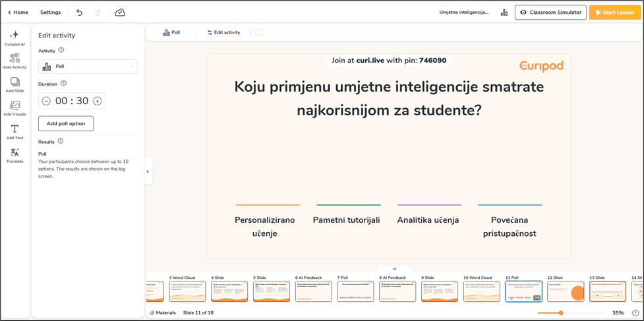Image resolution: width=644 pixels, height=321 pixels.
Task: Add a new slide with Add Slide
Action: [15, 85]
